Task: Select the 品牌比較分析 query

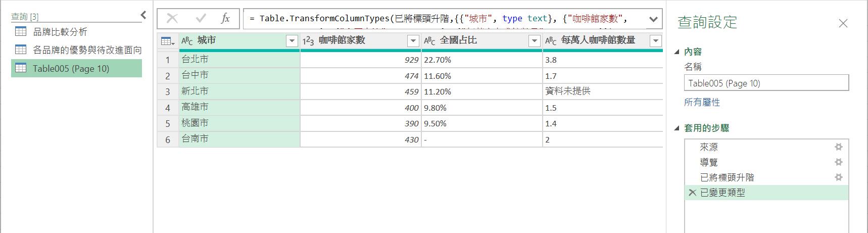Action: coord(60,32)
